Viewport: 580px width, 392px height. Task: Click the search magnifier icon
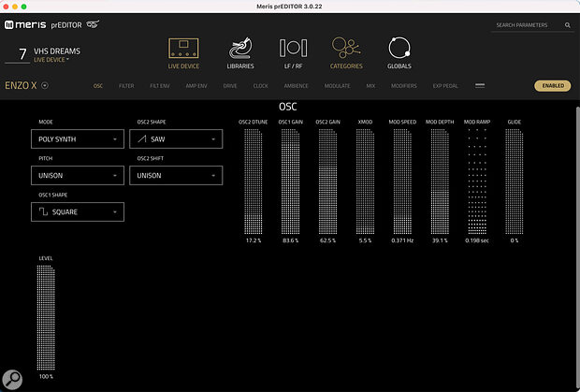(x=568, y=25)
